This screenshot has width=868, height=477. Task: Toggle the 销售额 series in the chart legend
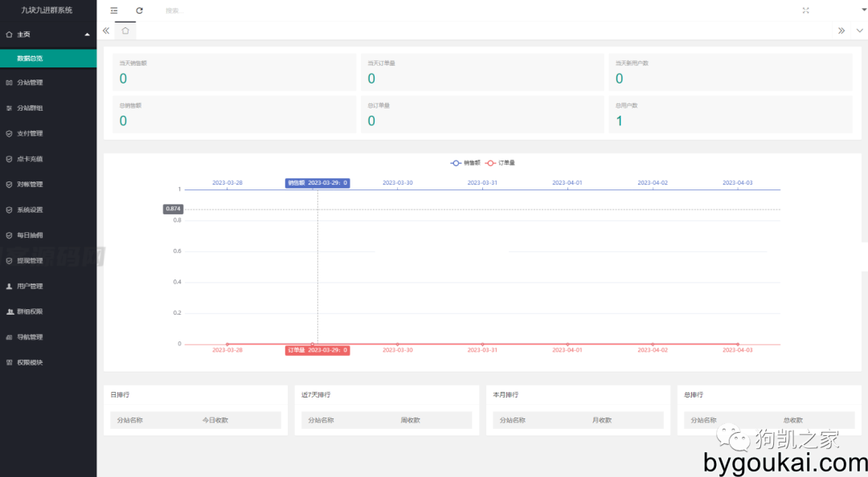click(x=465, y=162)
